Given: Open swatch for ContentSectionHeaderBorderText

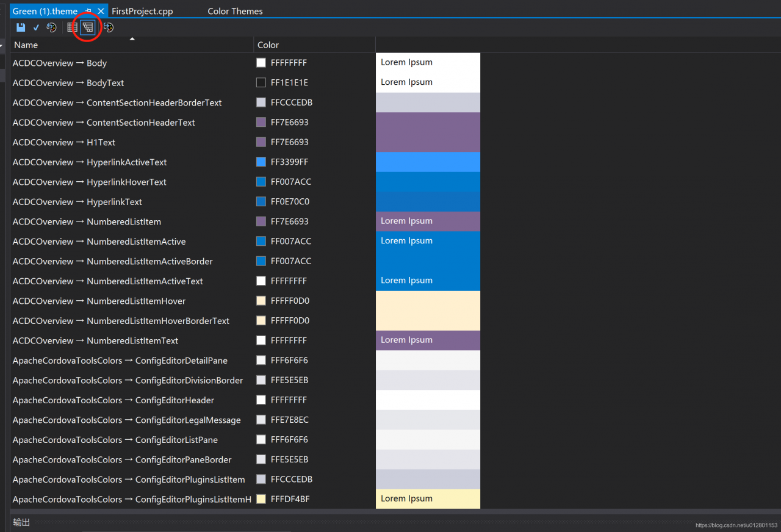Looking at the screenshot, I should (x=261, y=102).
